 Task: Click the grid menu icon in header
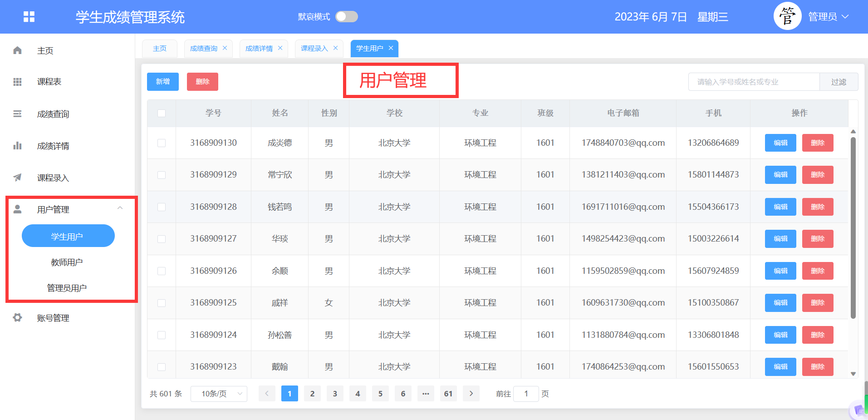pyautogui.click(x=29, y=17)
